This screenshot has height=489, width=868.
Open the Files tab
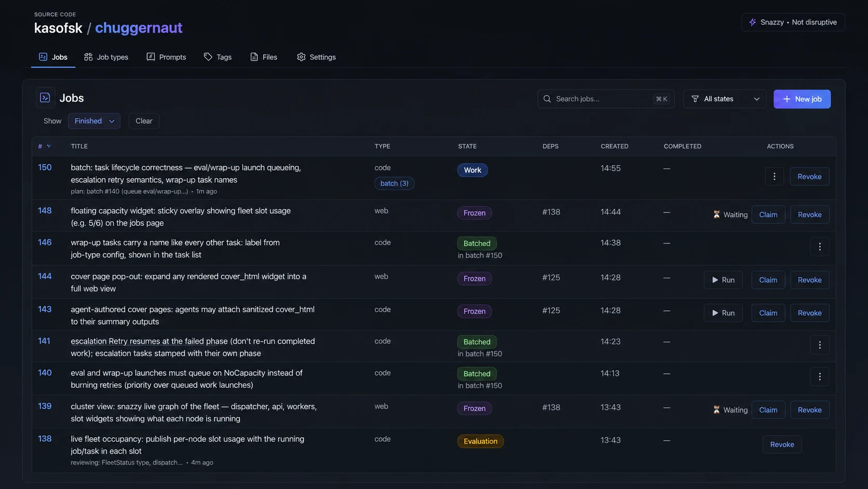point(264,57)
